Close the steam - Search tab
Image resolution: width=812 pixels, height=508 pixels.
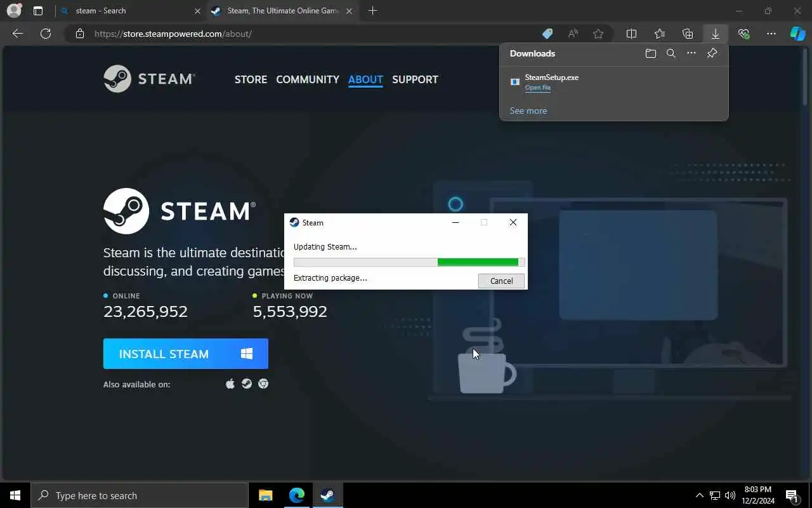pos(197,11)
